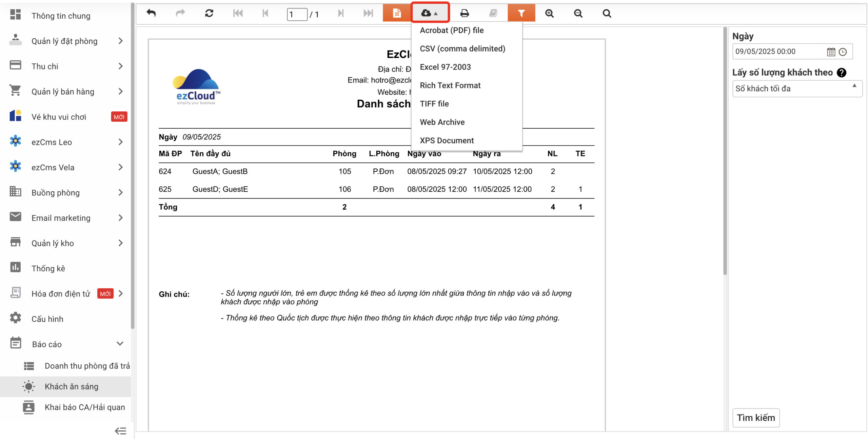Collapse the Báo cáo section
868x439 pixels.
point(120,344)
